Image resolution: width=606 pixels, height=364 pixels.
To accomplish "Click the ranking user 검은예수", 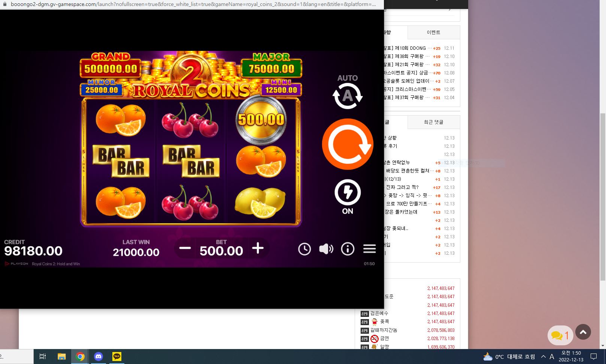I will coord(379,313).
